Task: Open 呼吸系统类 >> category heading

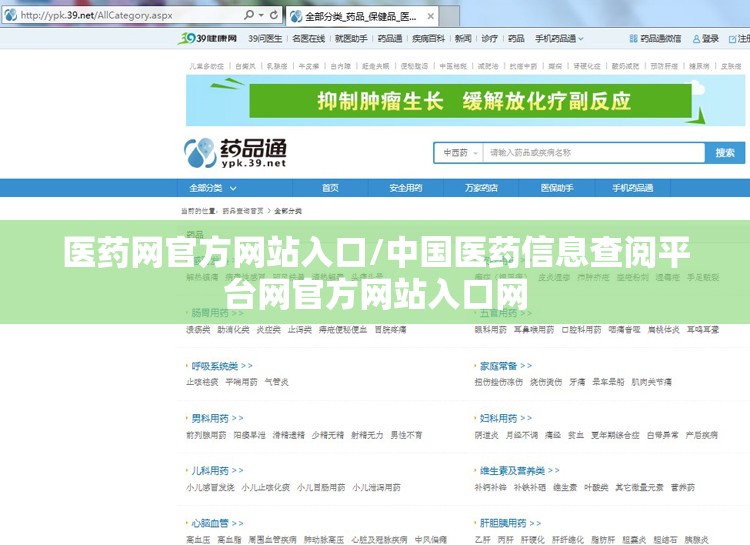Action: coord(222,366)
